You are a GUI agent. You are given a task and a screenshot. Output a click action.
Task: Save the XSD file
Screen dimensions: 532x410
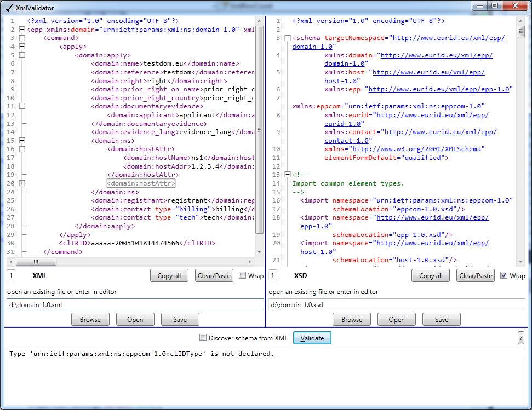(442, 319)
